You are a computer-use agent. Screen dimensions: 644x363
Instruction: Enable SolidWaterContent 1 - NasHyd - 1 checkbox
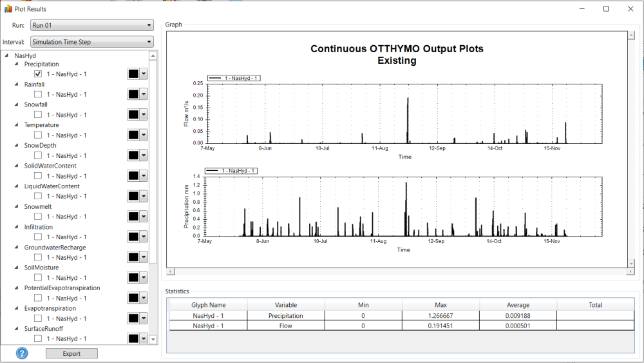click(38, 175)
